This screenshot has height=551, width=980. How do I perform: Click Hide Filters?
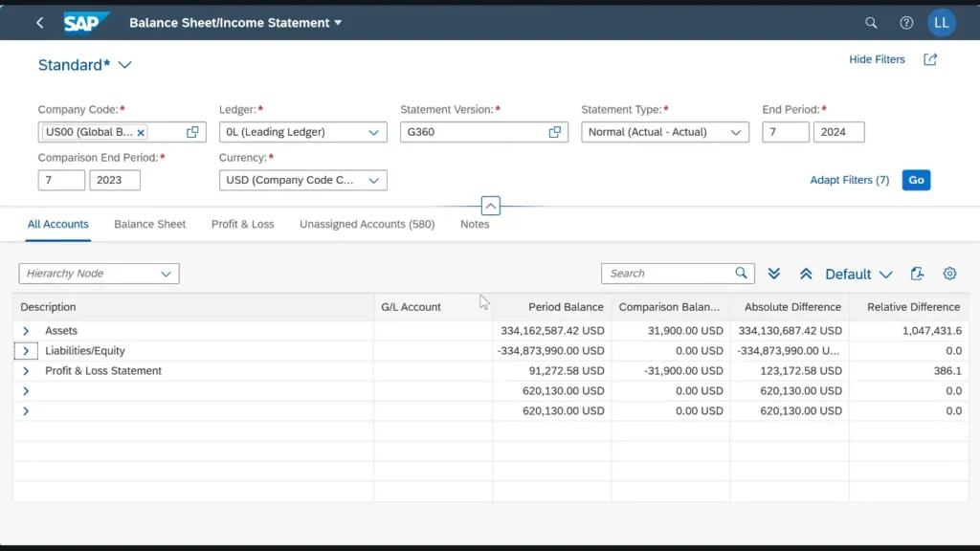tap(877, 59)
